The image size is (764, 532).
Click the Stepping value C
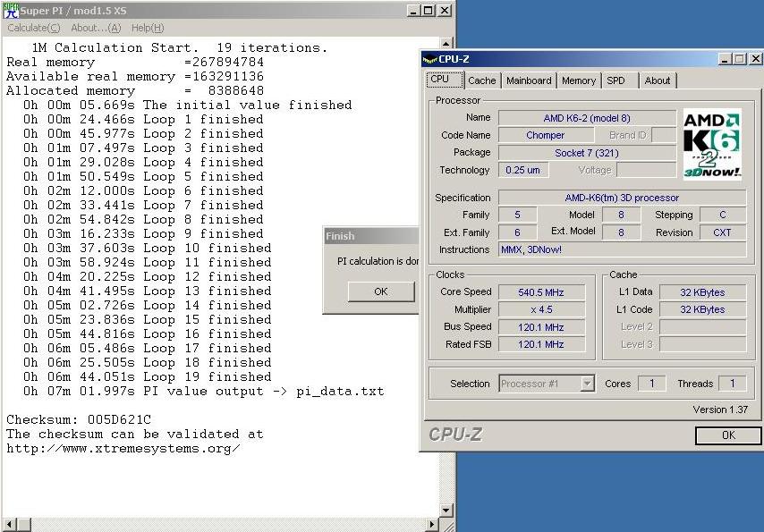(x=723, y=215)
